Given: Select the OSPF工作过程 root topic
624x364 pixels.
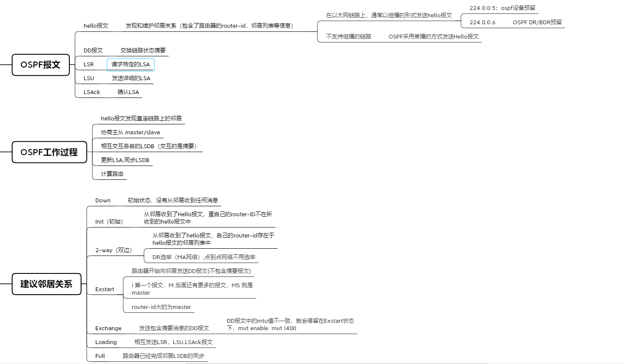Looking at the screenshot, I should pos(49,152).
